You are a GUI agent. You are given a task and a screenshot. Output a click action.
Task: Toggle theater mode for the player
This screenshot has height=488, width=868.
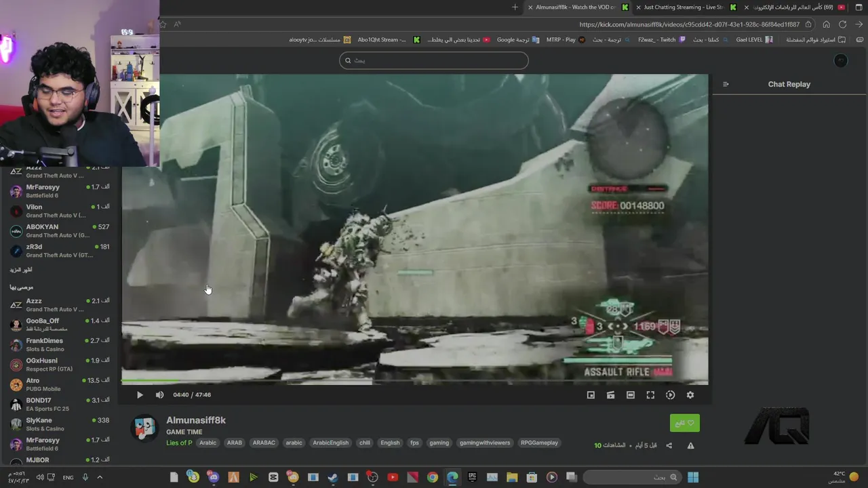[x=631, y=395]
